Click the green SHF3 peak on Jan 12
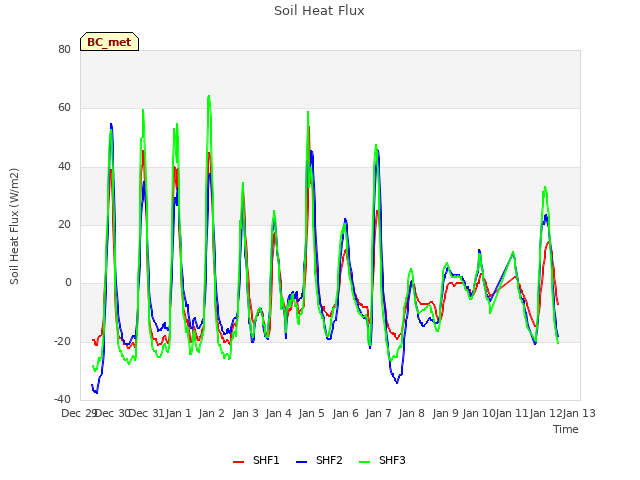 pyautogui.click(x=545, y=187)
